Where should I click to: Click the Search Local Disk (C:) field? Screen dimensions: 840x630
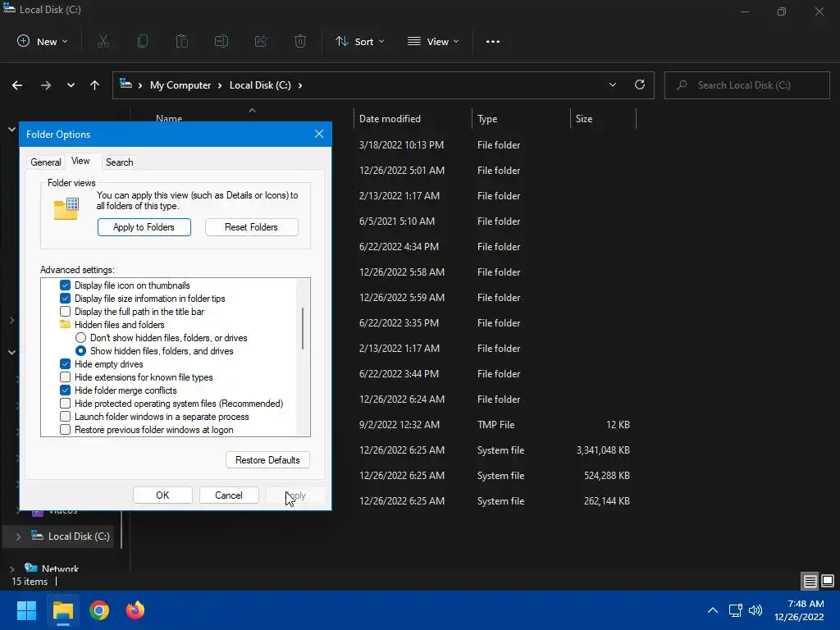[x=747, y=85]
